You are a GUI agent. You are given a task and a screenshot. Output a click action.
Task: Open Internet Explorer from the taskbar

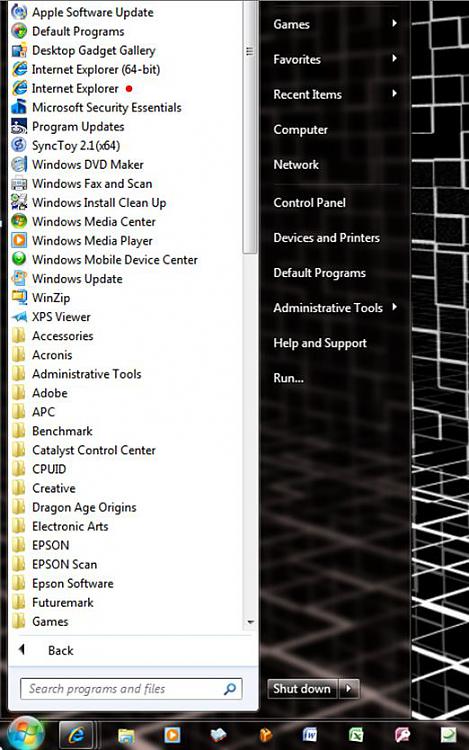tap(76, 734)
